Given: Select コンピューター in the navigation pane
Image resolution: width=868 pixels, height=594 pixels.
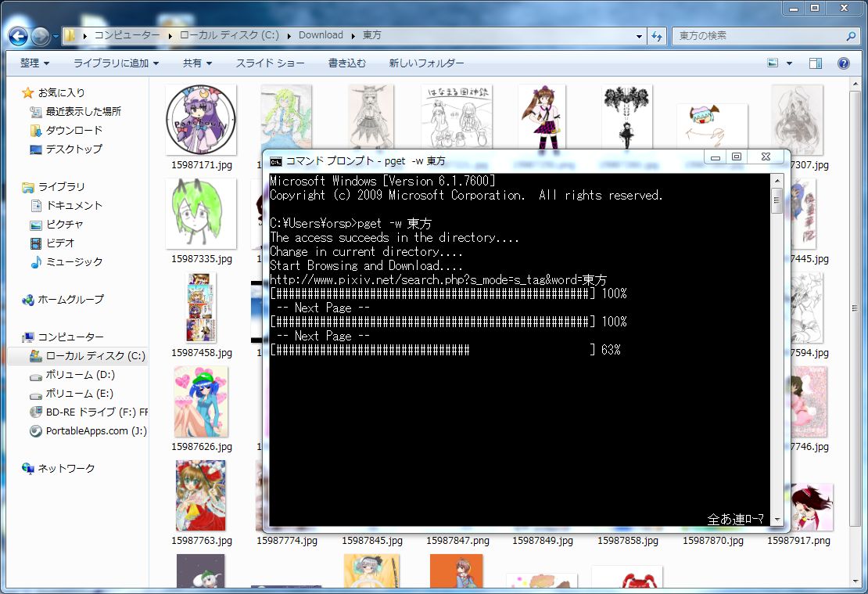Looking at the screenshot, I should [x=70, y=337].
